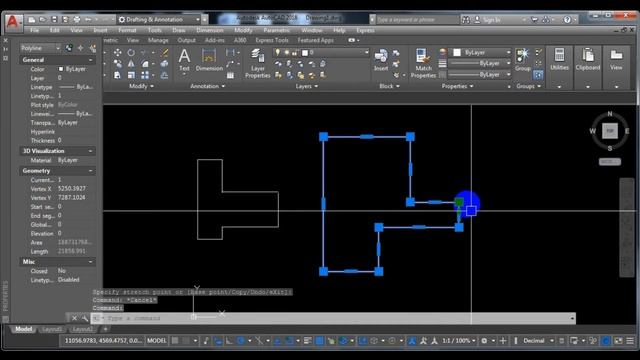Switch to the Manage ribbon tab
640x360 pixels.
(x=158, y=40)
